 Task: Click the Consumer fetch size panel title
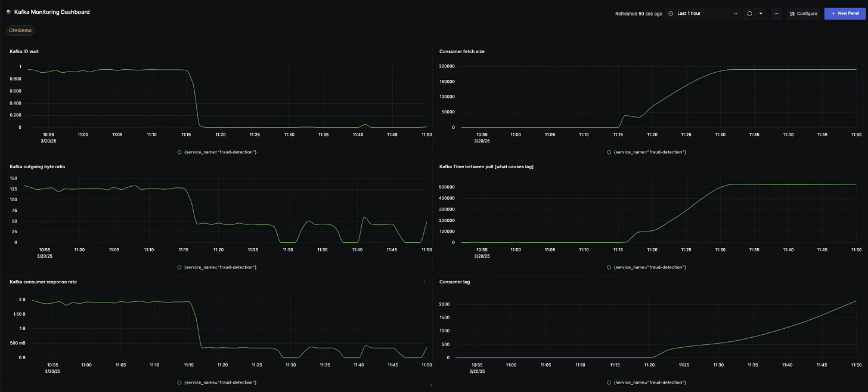462,51
